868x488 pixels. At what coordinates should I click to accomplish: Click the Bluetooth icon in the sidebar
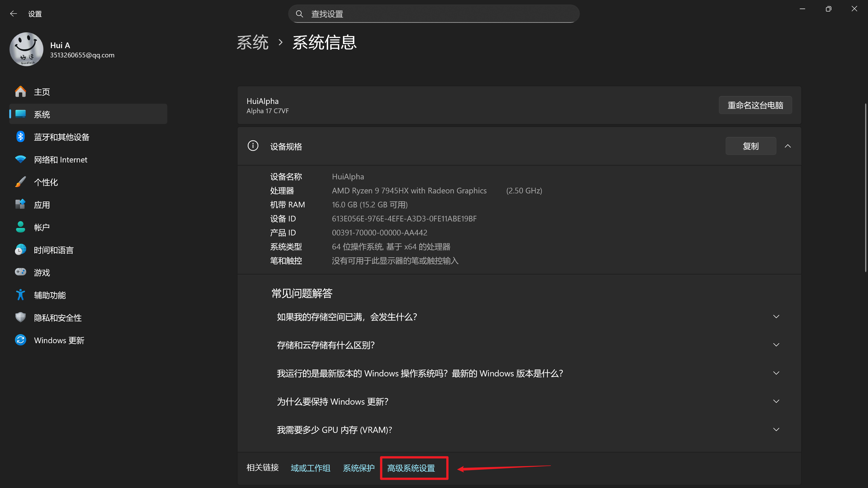click(x=21, y=137)
